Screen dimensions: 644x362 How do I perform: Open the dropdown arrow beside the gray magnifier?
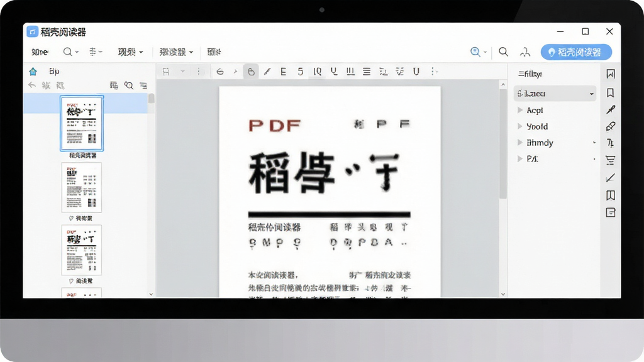pos(77,52)
